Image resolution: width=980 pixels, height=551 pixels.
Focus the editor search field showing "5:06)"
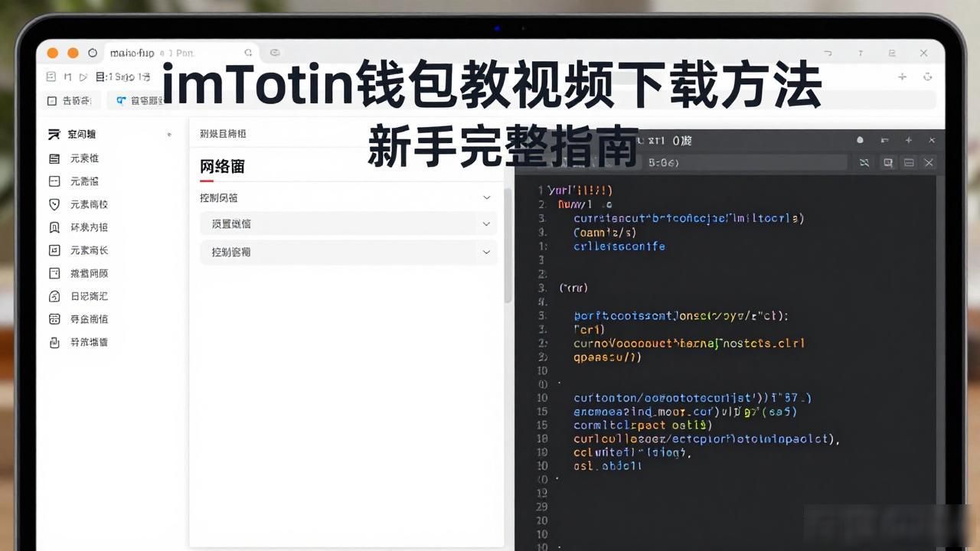746,162
